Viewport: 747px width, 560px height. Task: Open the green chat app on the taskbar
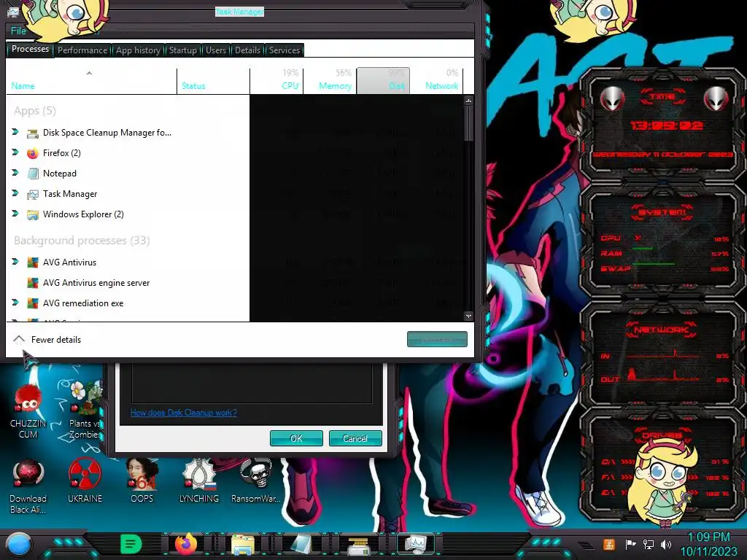point(131,544)
